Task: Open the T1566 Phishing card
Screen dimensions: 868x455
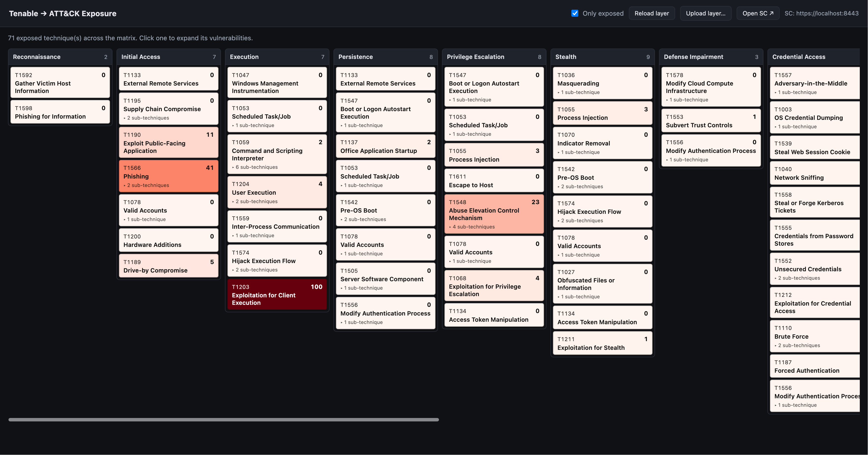Action: [168, 176]
